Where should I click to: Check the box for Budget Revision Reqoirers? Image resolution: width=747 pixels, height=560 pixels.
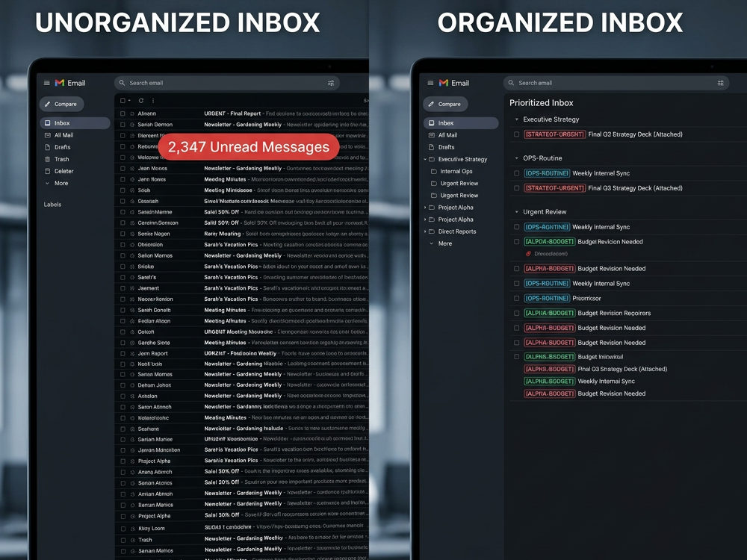tap(516, 313)
